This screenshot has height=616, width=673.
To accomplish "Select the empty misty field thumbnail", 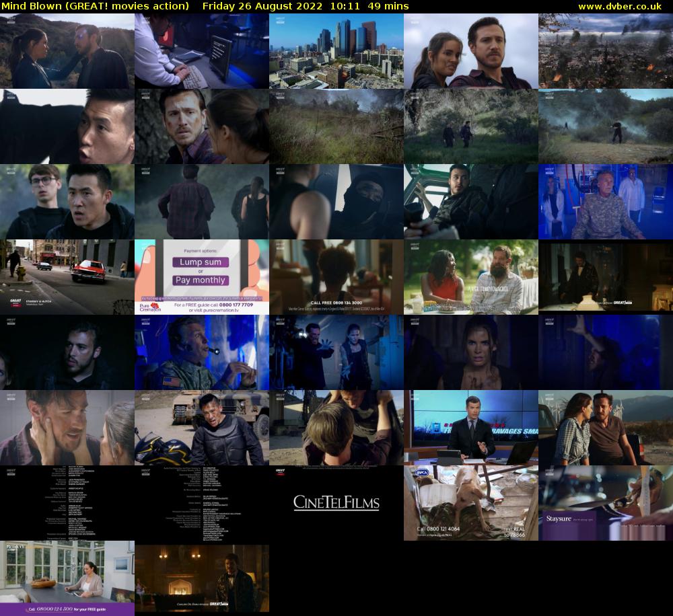I will tap(336, 126).
